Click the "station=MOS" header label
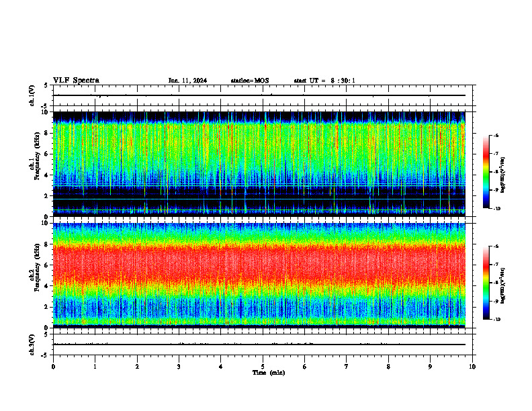 click(x=250, y=81)
